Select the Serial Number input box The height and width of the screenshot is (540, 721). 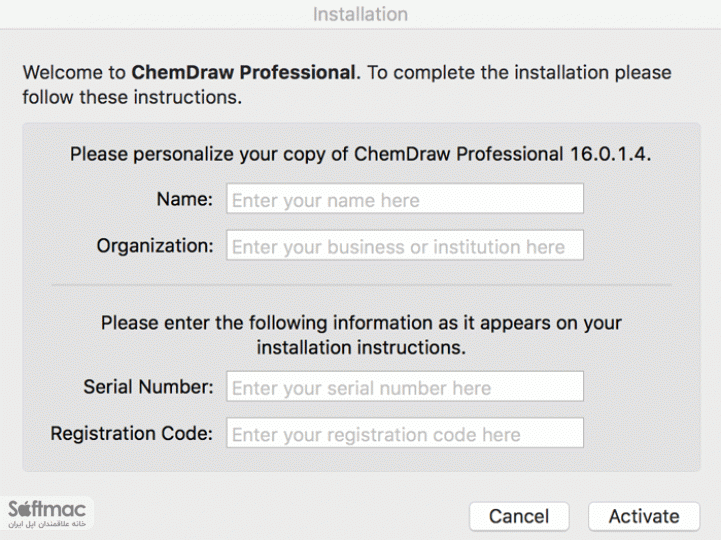405,386
